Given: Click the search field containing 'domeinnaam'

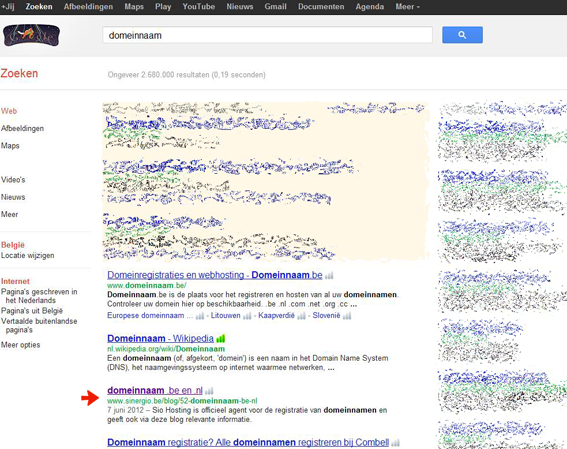Looking at the screenshot, I should tap(268, 35).
